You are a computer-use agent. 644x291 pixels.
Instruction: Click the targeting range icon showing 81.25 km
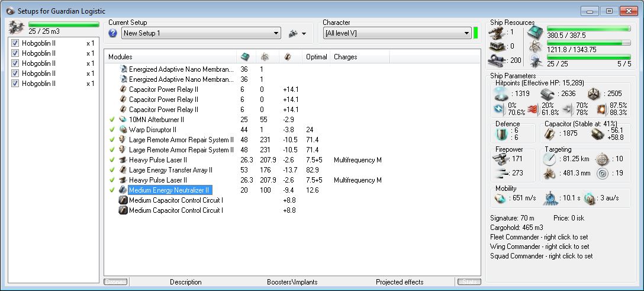(x=549, y=159)
